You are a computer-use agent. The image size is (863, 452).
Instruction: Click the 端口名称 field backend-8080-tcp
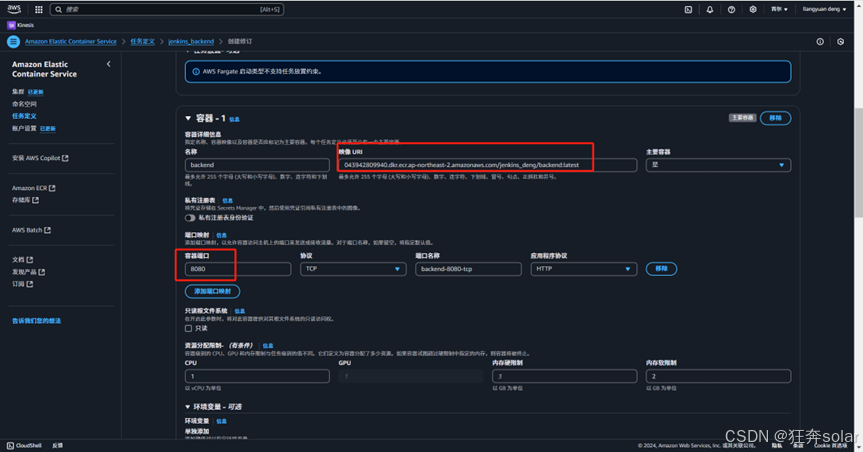coord(468,269)
